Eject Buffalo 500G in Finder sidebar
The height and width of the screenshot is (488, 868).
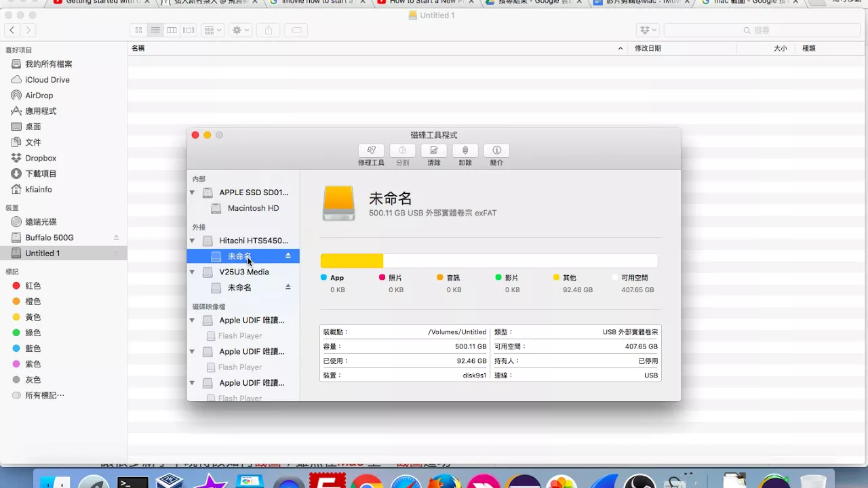tap(116, 237)
